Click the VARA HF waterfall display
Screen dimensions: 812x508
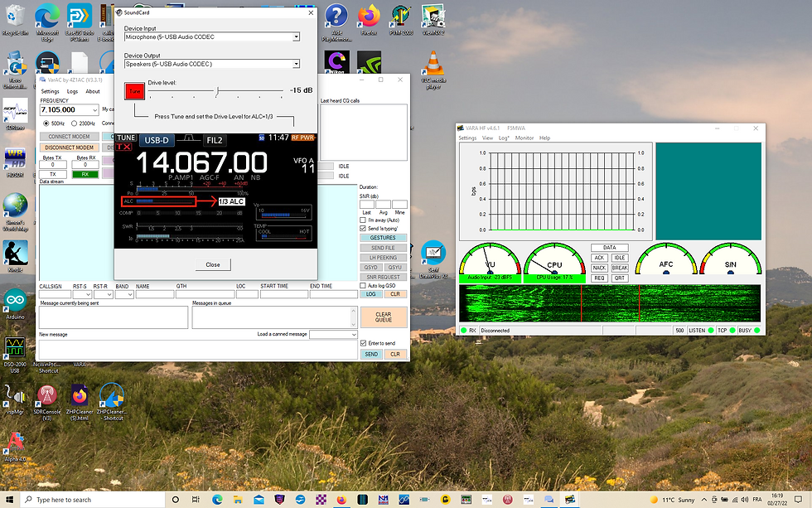pyautogui.click(x=610, y=303)
